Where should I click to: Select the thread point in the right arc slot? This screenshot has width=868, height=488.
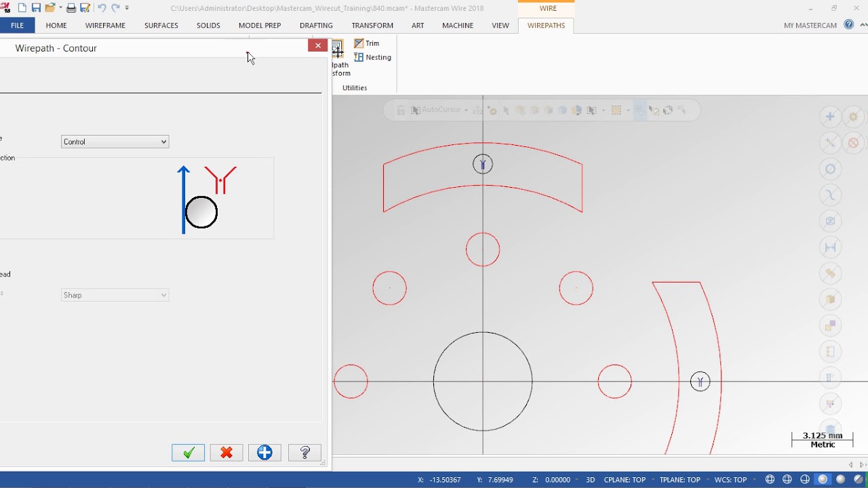701,382
